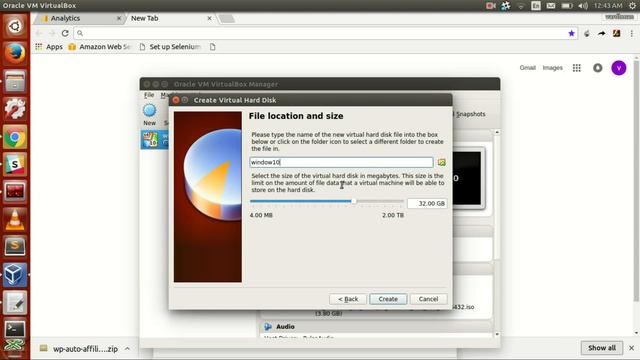Screen dimensions: 640x360
Task: Open the red dock application icon
Action: click(15, 191)
